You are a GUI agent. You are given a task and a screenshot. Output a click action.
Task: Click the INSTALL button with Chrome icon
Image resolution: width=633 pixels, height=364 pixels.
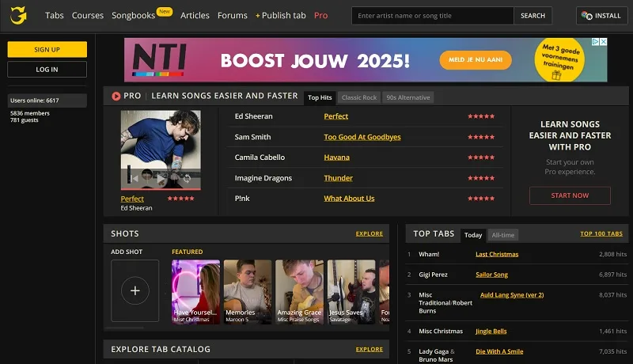601,16
